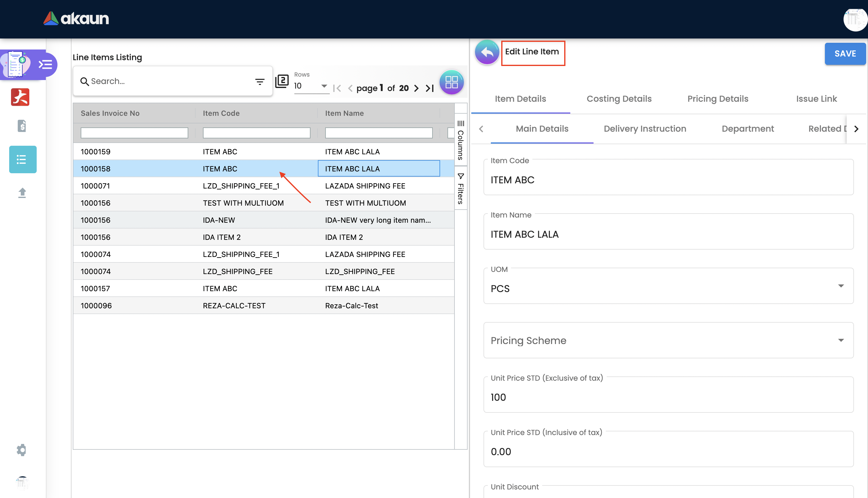Open settings gear in sidebar
The width and height of the screenshot is (868, 498).
click(21, 450)
